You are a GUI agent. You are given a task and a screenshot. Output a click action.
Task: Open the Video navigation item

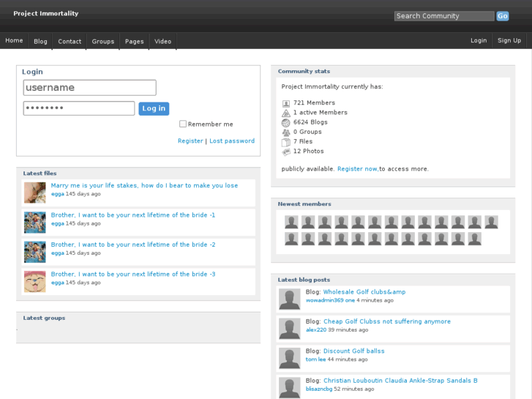(x=163, y=41)
